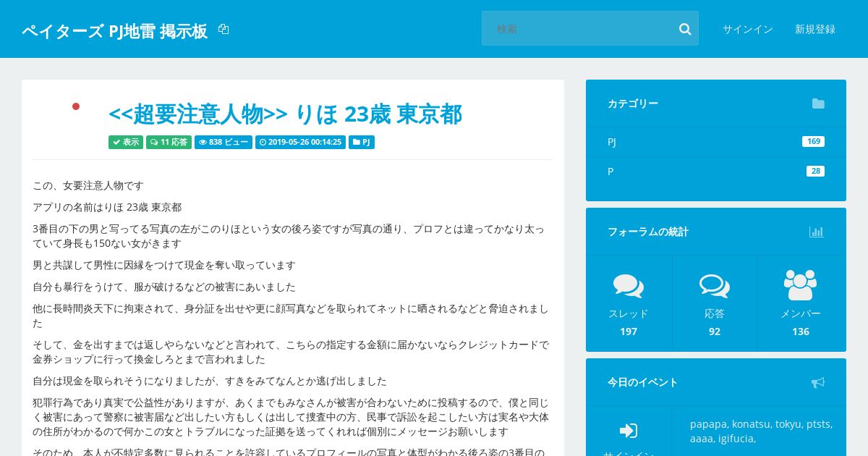Click the 応答 comments icon
This screenshot has height=456, width=868.
point(715,285)
